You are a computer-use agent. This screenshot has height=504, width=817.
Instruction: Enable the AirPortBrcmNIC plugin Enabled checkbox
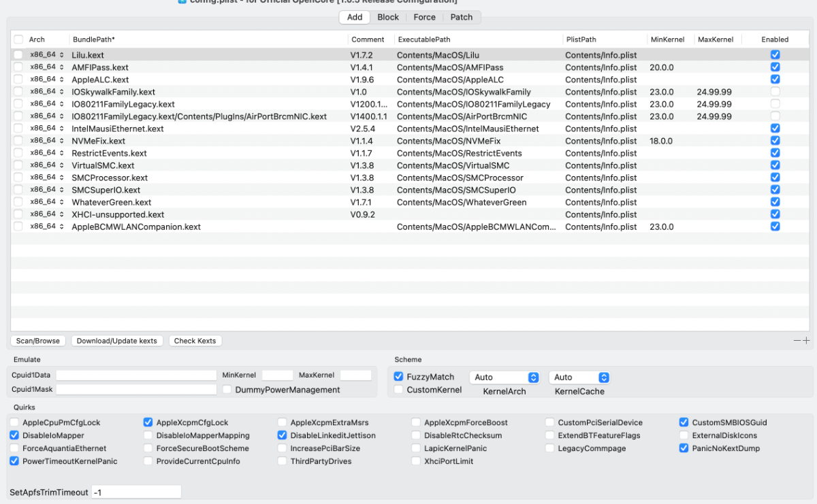[775, 116]
